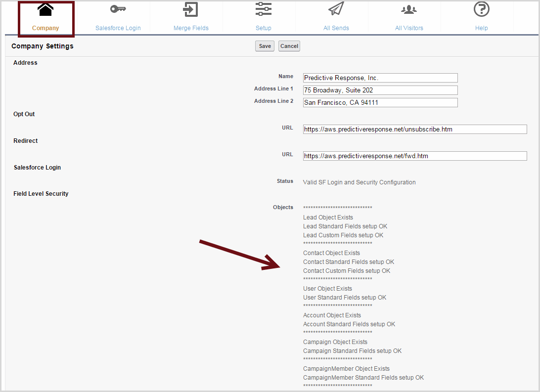
Task: Click the Opt Out URL field
Action: click(x=414, y=130)
